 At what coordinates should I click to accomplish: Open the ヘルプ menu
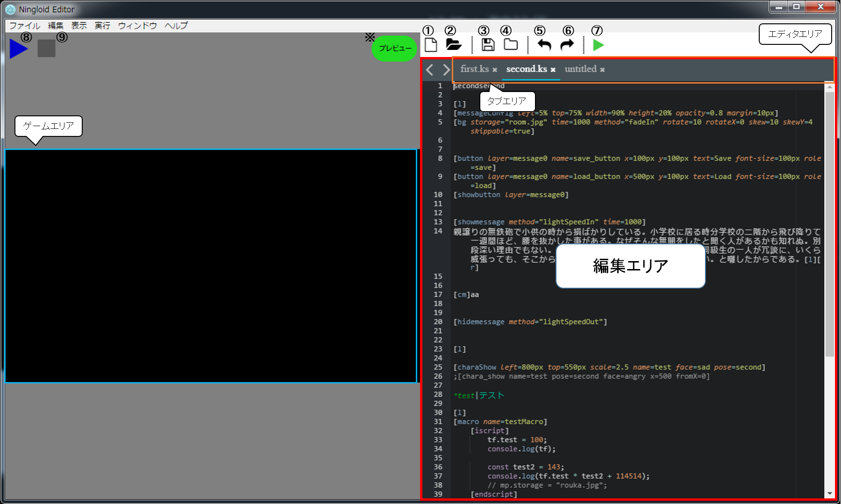176,26
